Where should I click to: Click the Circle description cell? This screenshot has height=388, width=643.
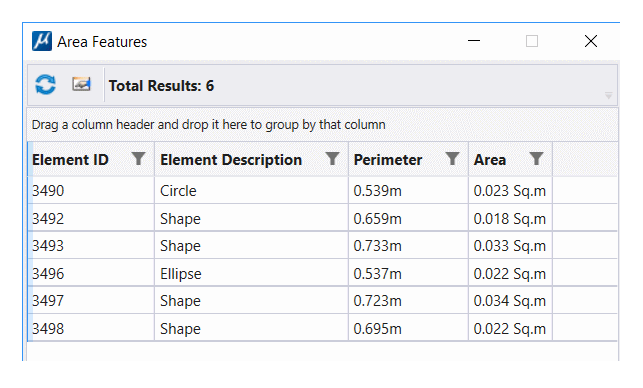[x=251, y=190]
